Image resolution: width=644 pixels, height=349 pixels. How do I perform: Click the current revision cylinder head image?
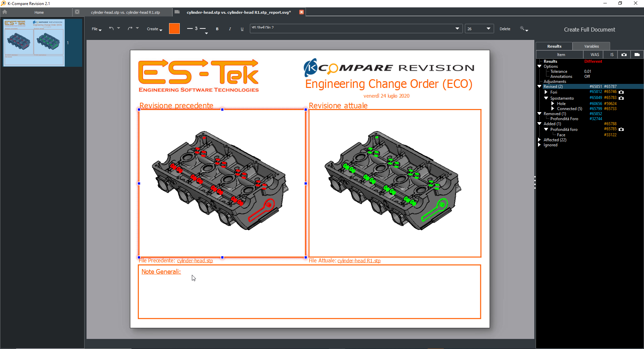point(395,183)
